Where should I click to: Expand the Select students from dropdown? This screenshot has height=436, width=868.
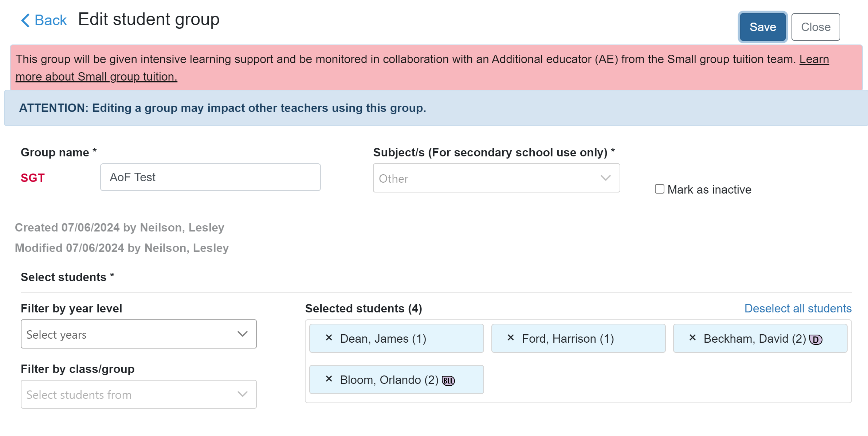point(138,394)
